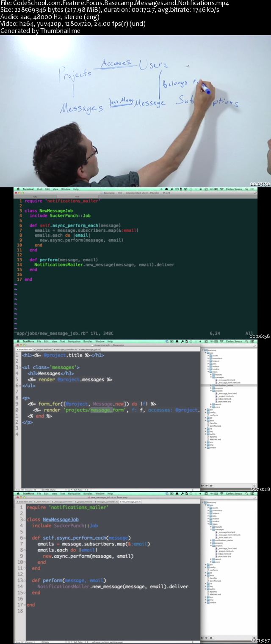Click the Vim code frame stamped 00:06:58
The height and width of the screenshot is (644, 271).
(135, 263)
